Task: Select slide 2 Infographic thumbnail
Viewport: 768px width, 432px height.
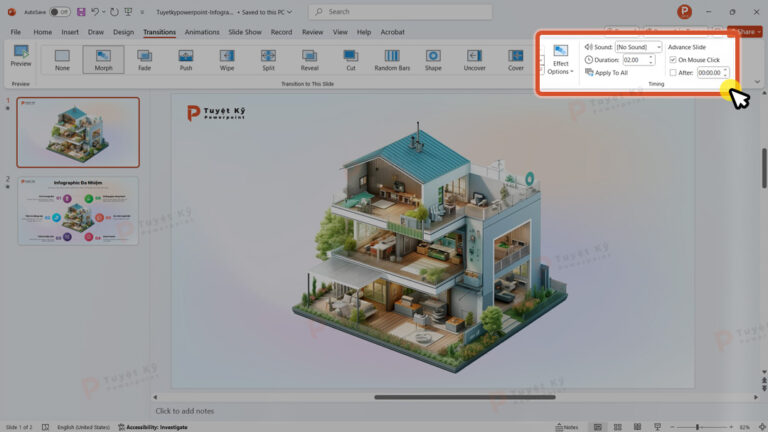Action: [x=78, y=211]
